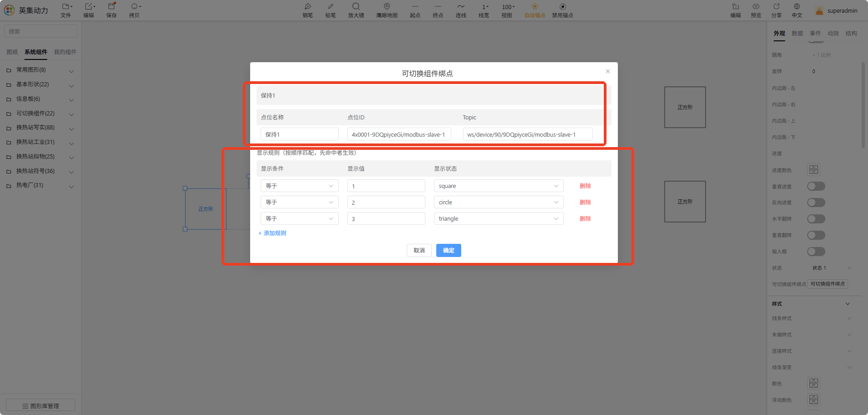This screenshot has width=868, height=415.
Task: Click the 拷贝 copy icon
Action: pyautogui.click(x=135, y=7)
